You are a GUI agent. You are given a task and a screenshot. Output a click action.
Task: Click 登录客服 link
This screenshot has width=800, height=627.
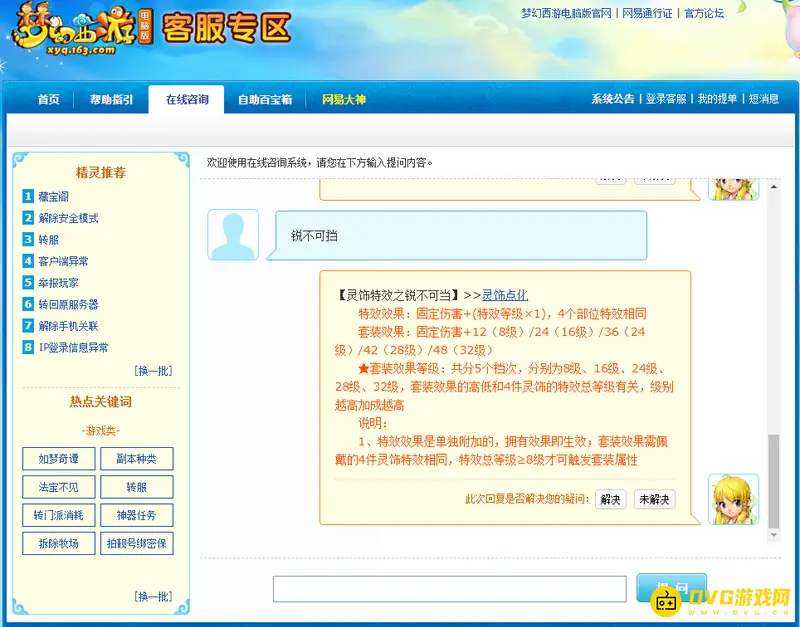666,99
